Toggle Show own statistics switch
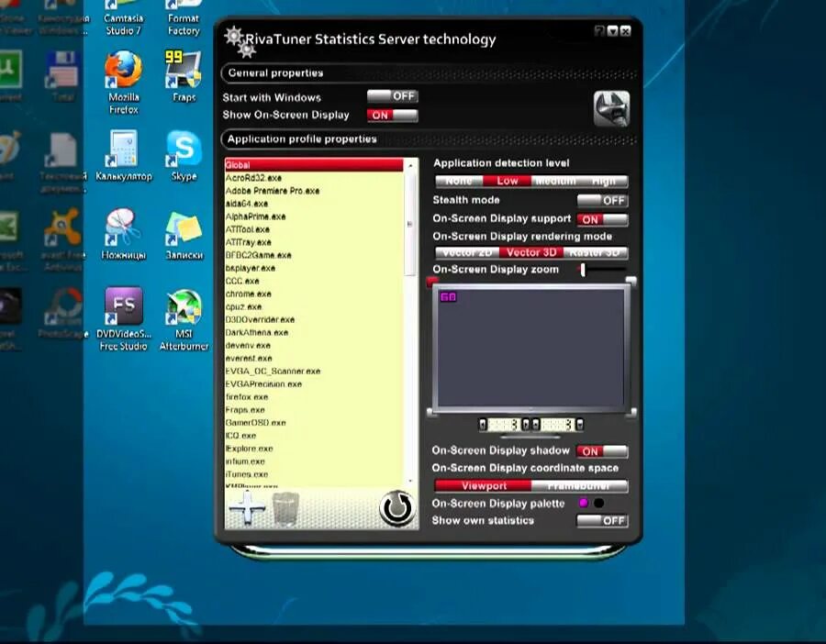The image size is (826, 644). pyautogui.click(x=602, y=521)
